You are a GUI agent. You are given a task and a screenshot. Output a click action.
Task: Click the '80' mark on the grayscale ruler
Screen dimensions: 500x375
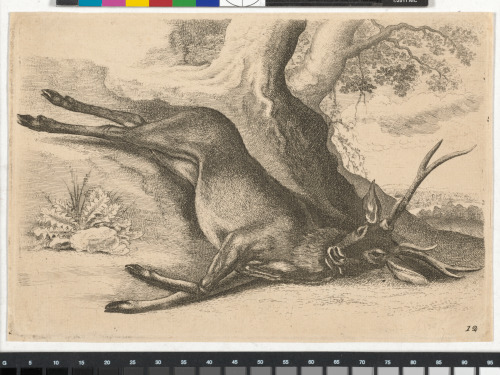(413, 362)
